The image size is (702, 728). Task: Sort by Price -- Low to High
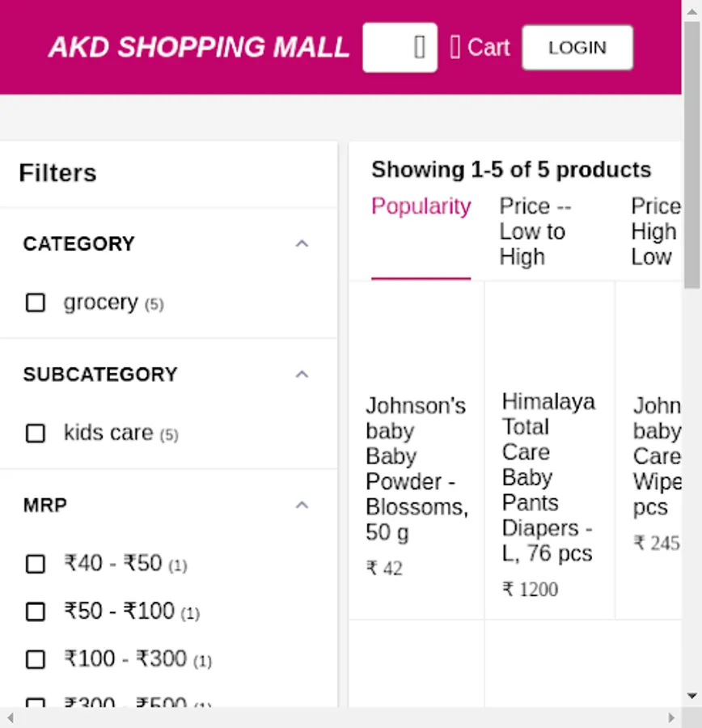(534, 231)
